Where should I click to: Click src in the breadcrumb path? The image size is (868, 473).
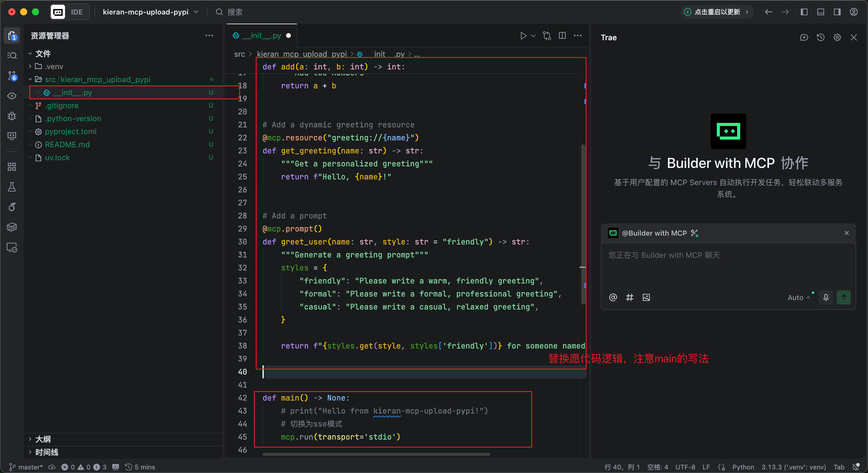239,54
